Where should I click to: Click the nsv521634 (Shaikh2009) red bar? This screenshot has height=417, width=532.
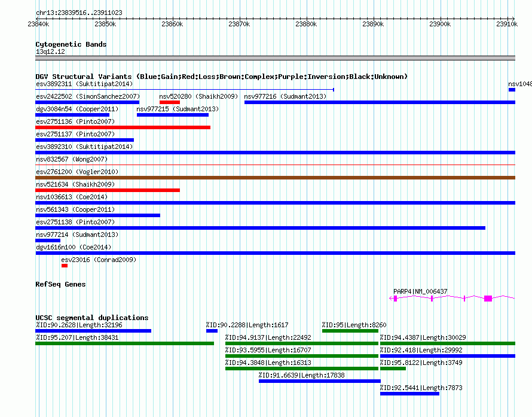108,190
